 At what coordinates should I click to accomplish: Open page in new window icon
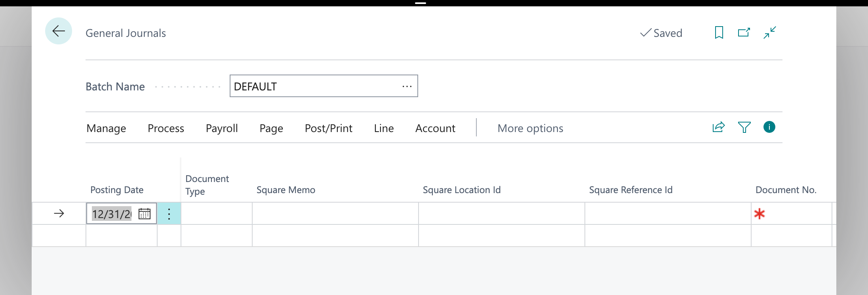tap(744, 33)
